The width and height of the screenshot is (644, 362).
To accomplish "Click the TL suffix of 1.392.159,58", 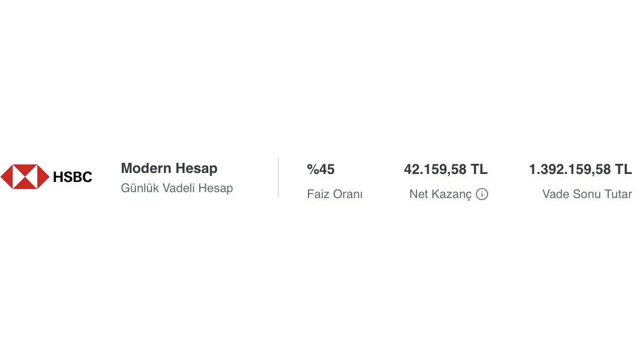I will click(x=623, y=169).
